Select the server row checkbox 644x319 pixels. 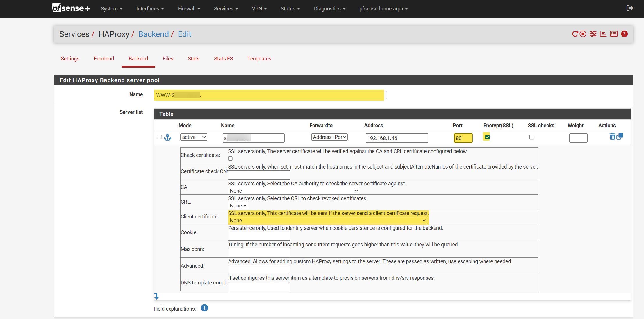click(x=160, y=137)
